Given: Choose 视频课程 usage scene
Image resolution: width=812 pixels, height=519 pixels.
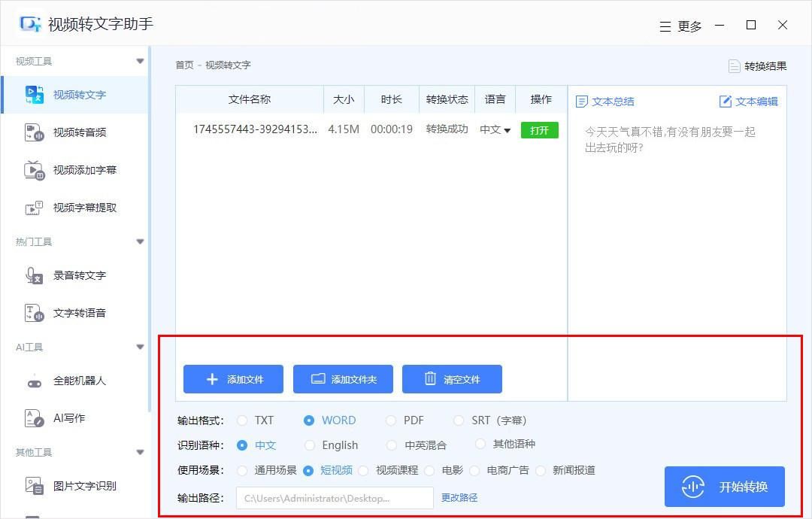Looking at the screenshot, I should coord(364,471).
